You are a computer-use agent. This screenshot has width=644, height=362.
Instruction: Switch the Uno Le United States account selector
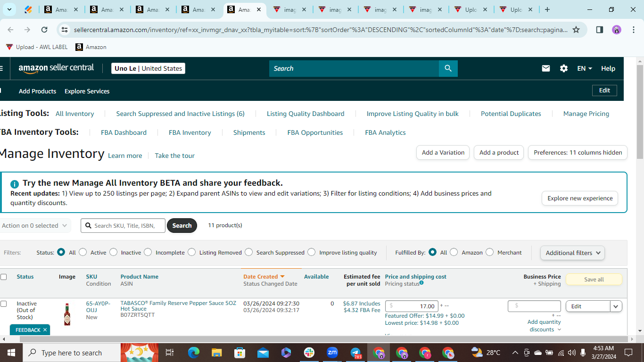point(148,68)
